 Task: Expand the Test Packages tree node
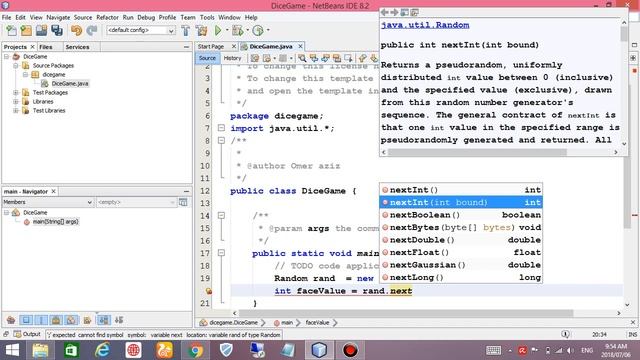pyautogui.click(x=16, y=92)
